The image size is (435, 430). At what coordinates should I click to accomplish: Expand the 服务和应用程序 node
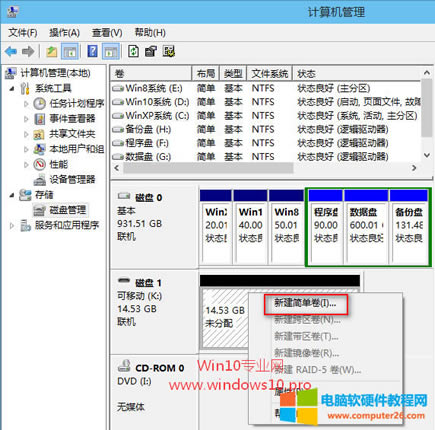12,226
